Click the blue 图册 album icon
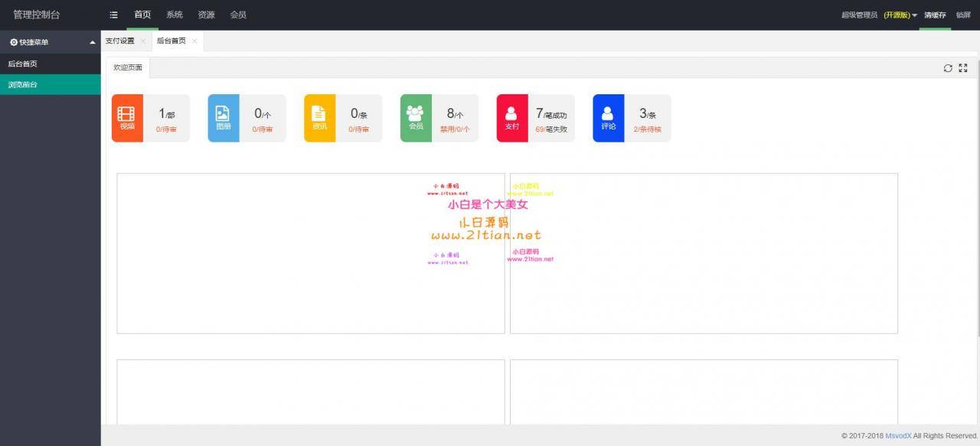The image size is (980, 446). [x=224, y=118]
